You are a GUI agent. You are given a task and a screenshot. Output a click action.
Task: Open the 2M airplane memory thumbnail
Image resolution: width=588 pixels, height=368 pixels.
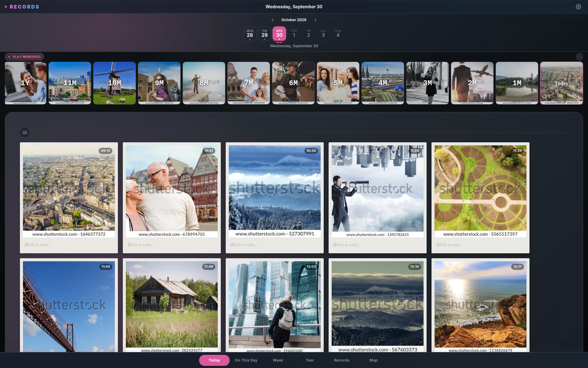pyautogui.click(x=472, y=83)
